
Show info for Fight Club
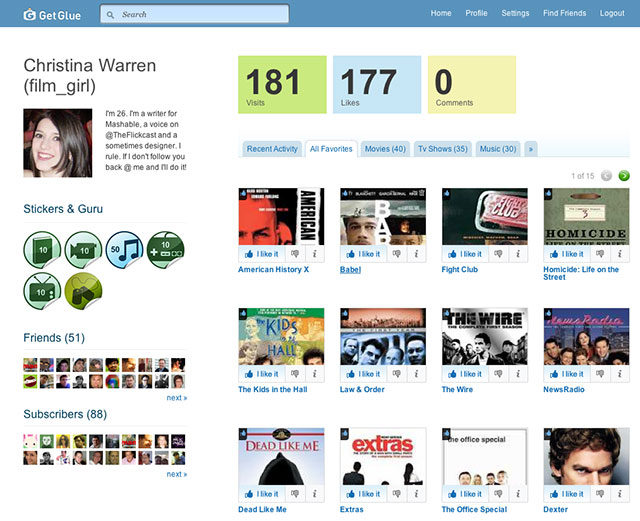(x=518, y=254)
